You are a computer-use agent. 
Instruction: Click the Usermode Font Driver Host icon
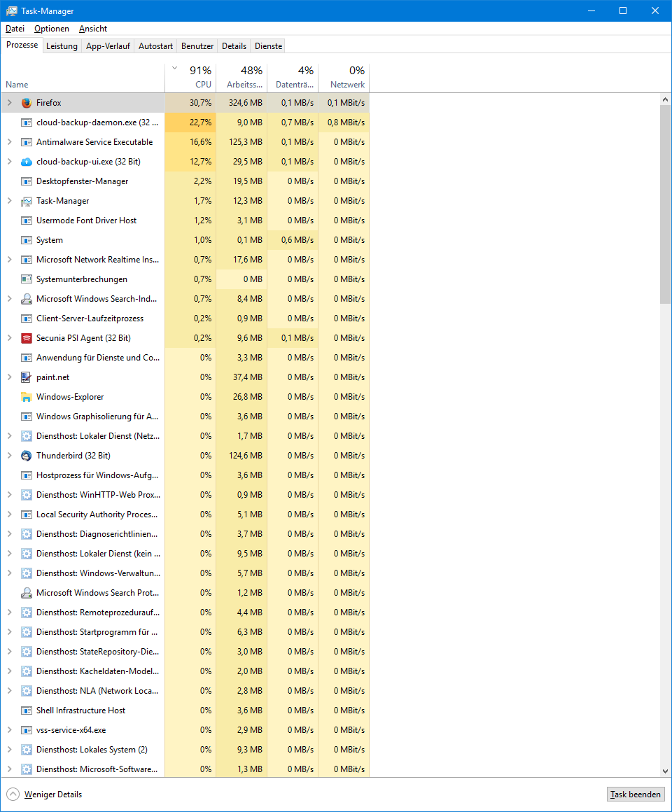[x=27, y=220]
